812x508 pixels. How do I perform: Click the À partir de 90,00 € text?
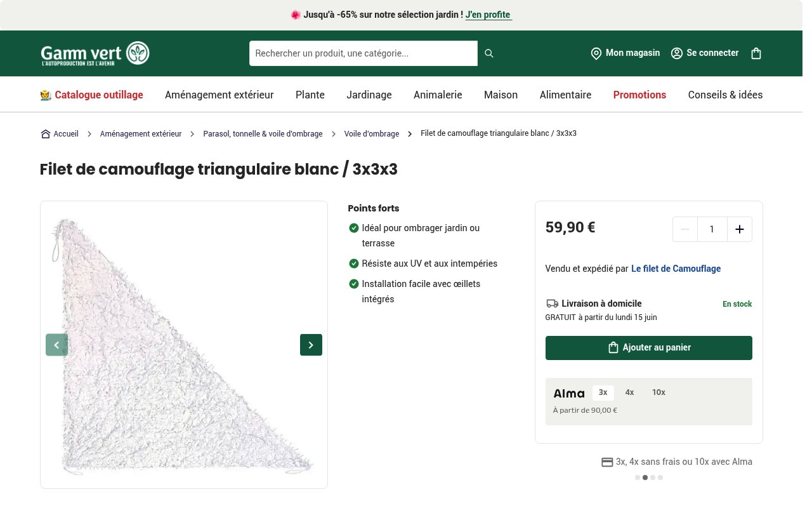[x=585, y=410]
